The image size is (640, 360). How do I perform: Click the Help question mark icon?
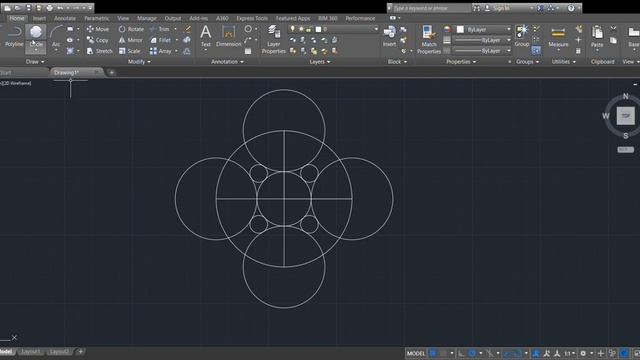(571, 8)
